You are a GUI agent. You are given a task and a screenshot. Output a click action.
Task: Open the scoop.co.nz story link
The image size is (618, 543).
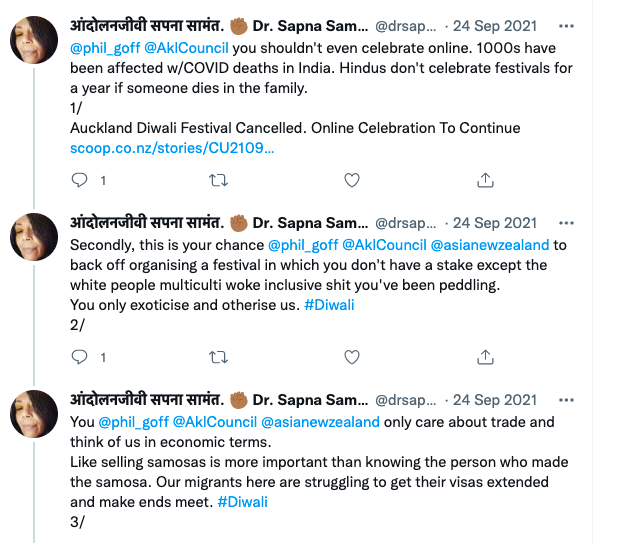click(x=172, y=148)
